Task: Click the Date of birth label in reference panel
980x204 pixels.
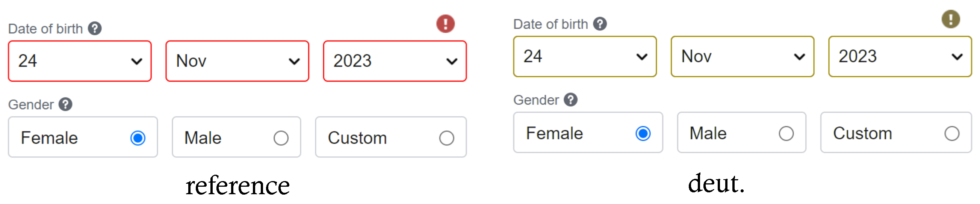Action: click(x=45, y=29)
